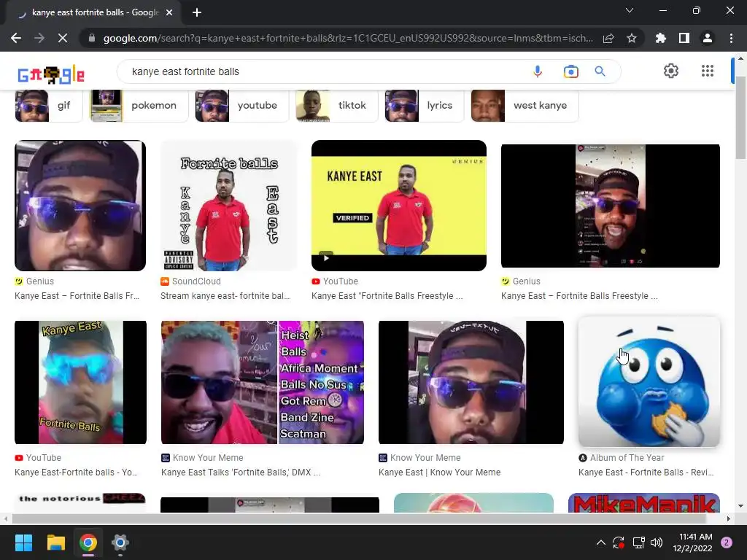Open Chrome three-dot menu
747x560 pixels.
coord(731,38)
